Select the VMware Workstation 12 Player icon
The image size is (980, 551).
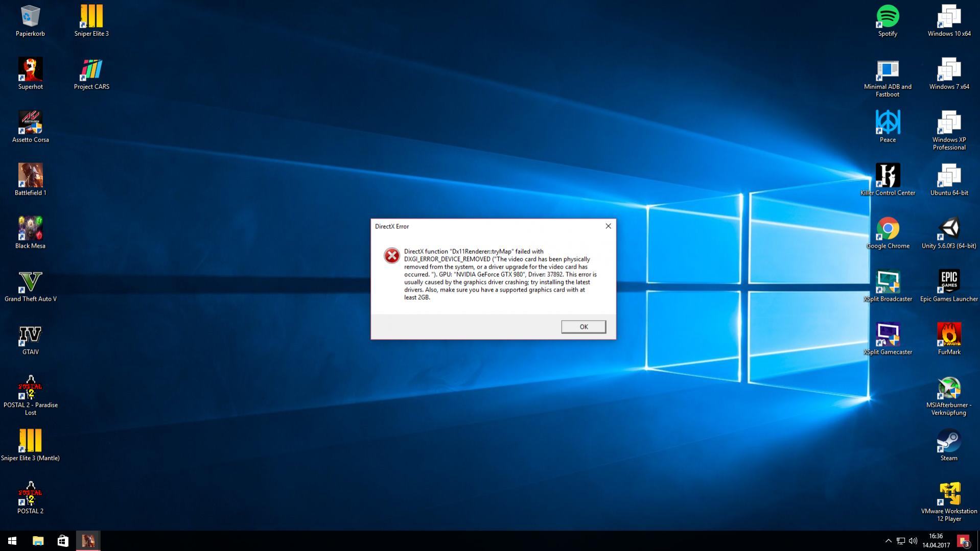tap(949, 502)
